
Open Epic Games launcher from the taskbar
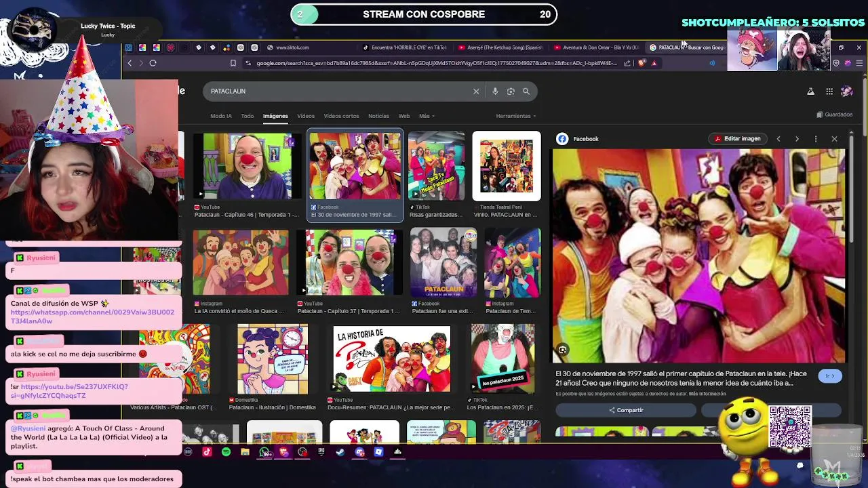tap(321, 452)
